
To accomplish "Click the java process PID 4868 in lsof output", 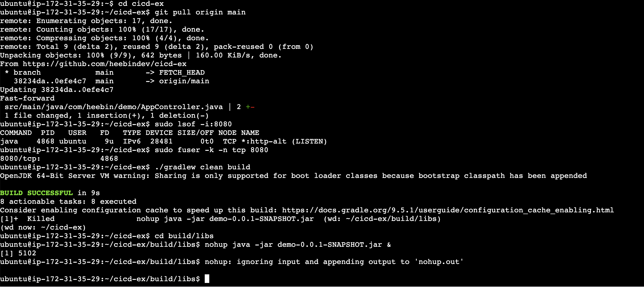I will (45, 141).
